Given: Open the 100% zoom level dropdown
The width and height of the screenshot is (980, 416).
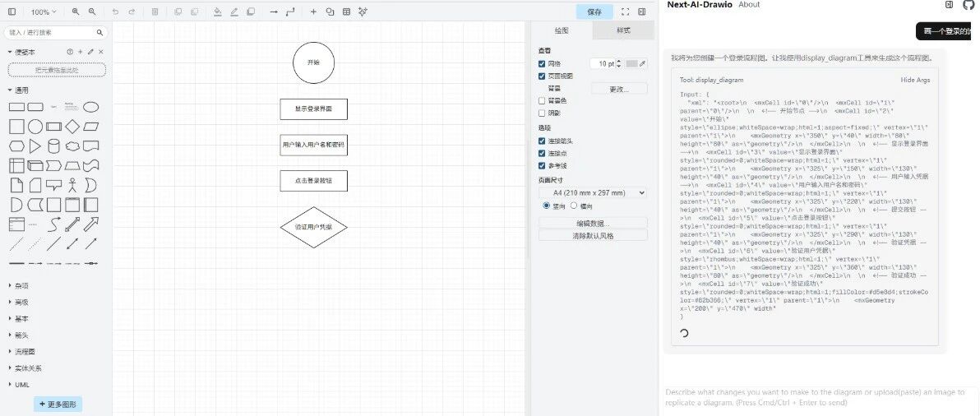Looking at the screenshot, I should pos(44,12).
